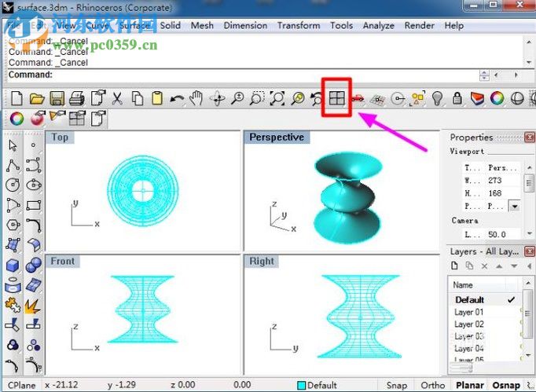Toggle Layer 01 visibility bulb
Screen dimensions: 536x392
521,310
